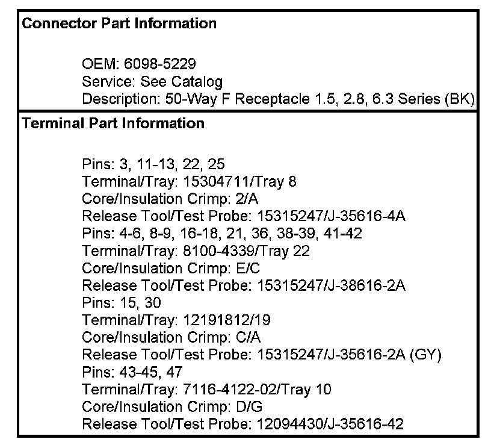The height and width of the screenshot is (448, 491).
Task: Click the Service: See Catalog text
Action: tap(152, 81)
